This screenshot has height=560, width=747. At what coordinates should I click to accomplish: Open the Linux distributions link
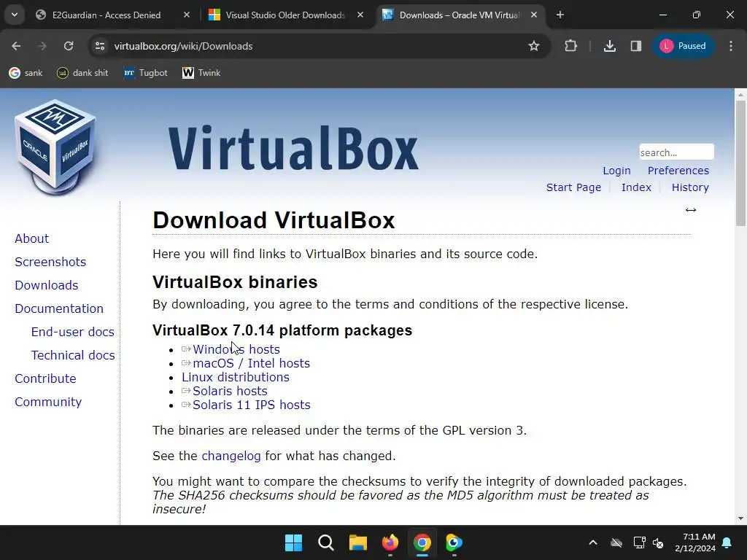(236, 377)
